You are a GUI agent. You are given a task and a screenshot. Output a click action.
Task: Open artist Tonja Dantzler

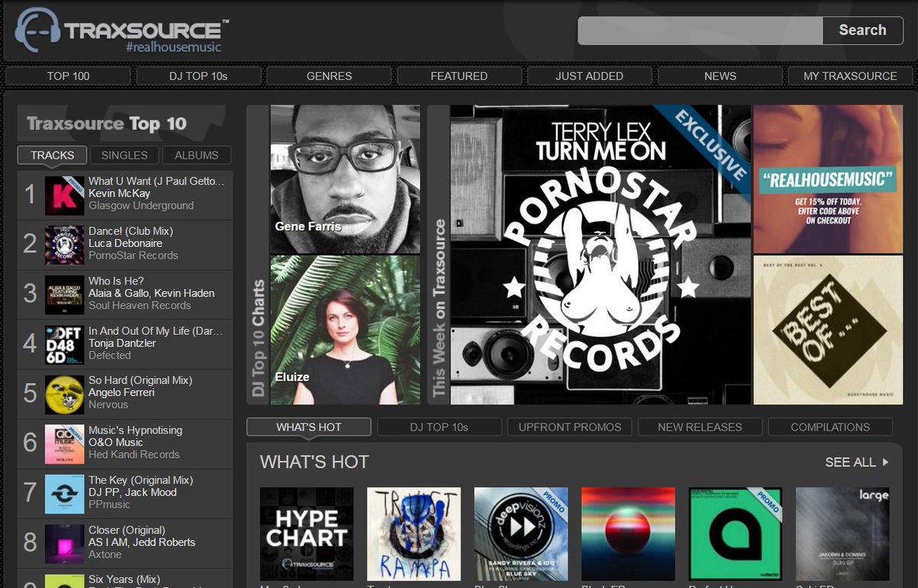pyautogui.click(x=122, y=343)
